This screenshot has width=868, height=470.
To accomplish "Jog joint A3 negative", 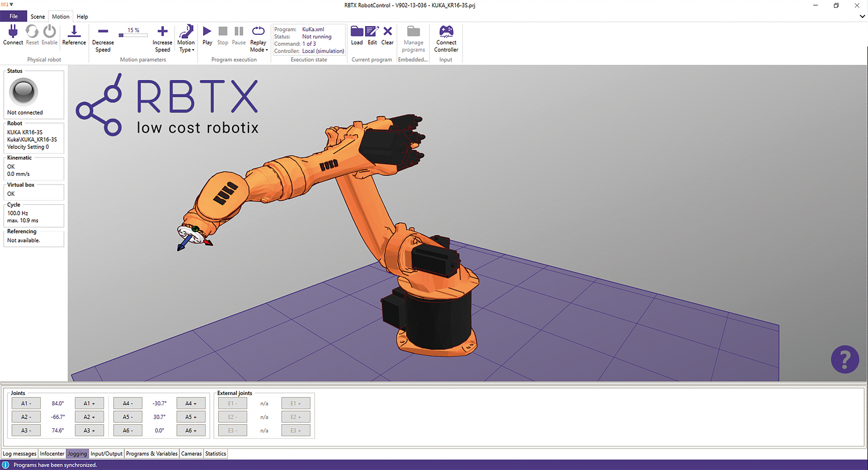I will pyautogui.click(x=26, y=431).
